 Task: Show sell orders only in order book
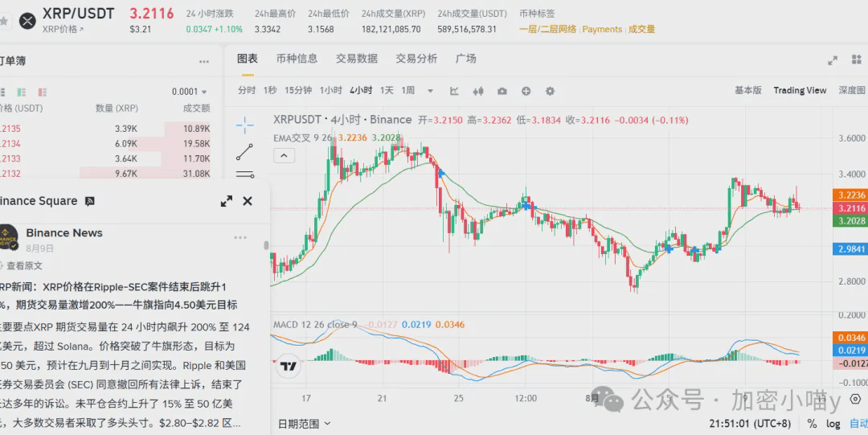[x=42, y=92]
